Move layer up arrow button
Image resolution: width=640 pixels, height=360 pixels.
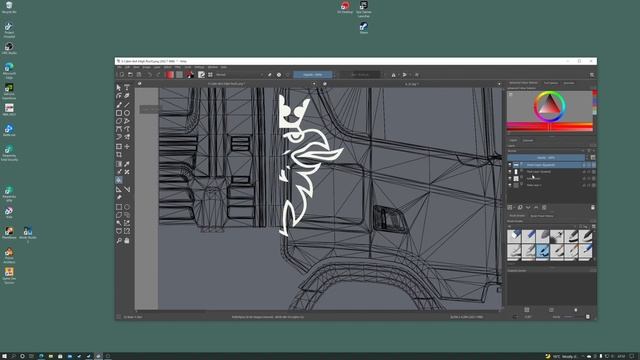tap(536, 208)
